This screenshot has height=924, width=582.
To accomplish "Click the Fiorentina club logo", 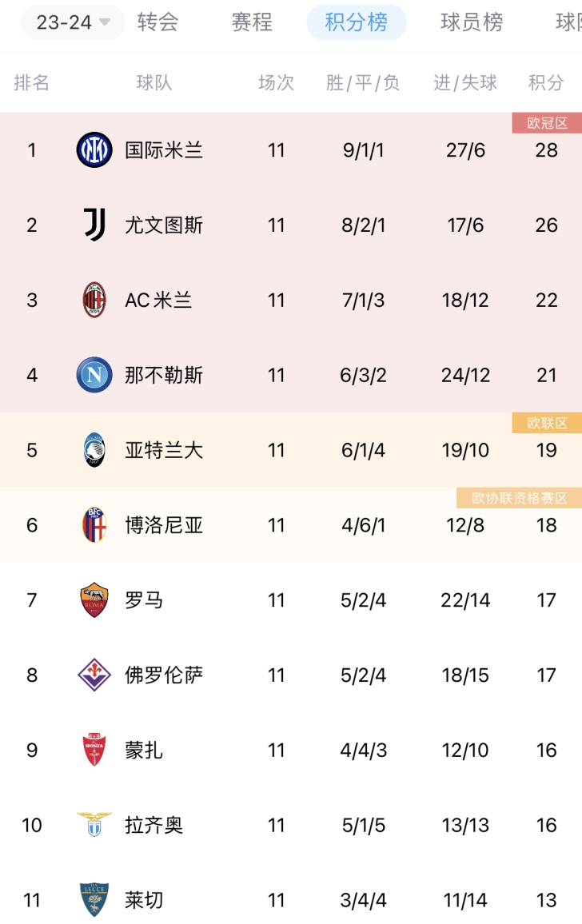I will (94, 675).
